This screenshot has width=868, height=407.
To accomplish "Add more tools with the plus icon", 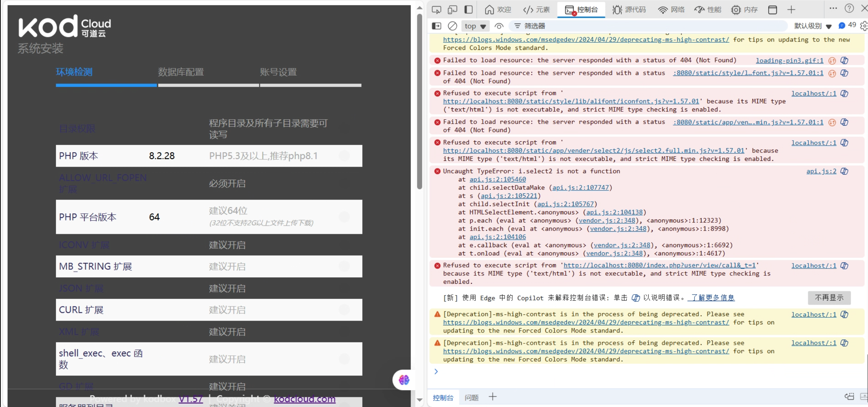I will click(791, 10).
